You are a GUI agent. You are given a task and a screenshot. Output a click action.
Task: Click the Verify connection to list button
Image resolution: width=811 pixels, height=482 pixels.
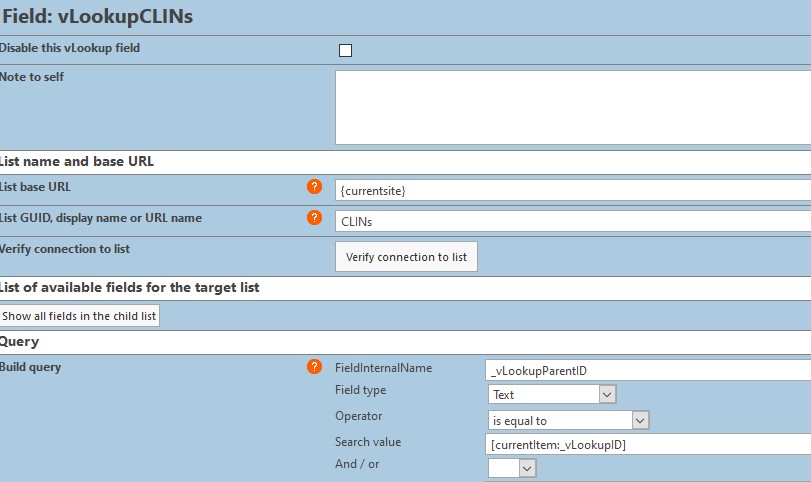point(406,257)
